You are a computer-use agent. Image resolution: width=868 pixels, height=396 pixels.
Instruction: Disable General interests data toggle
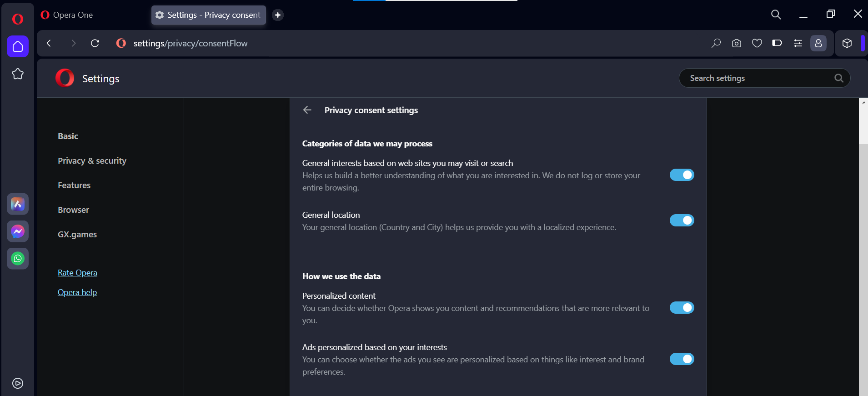(x=682, y=175)
